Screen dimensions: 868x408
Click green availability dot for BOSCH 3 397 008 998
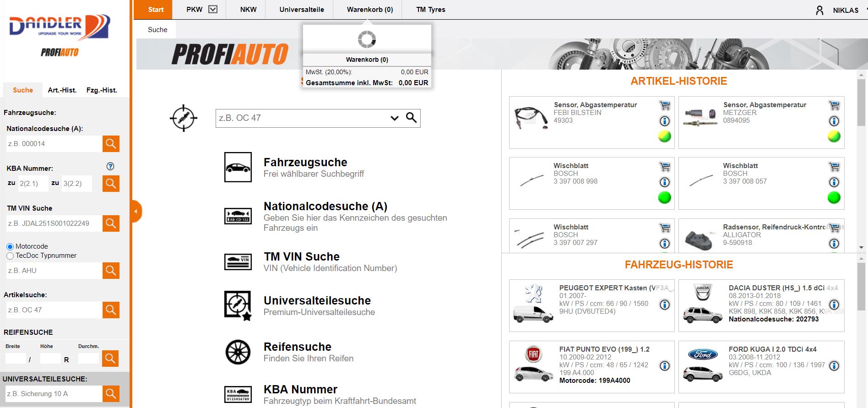tap(665, 198)
